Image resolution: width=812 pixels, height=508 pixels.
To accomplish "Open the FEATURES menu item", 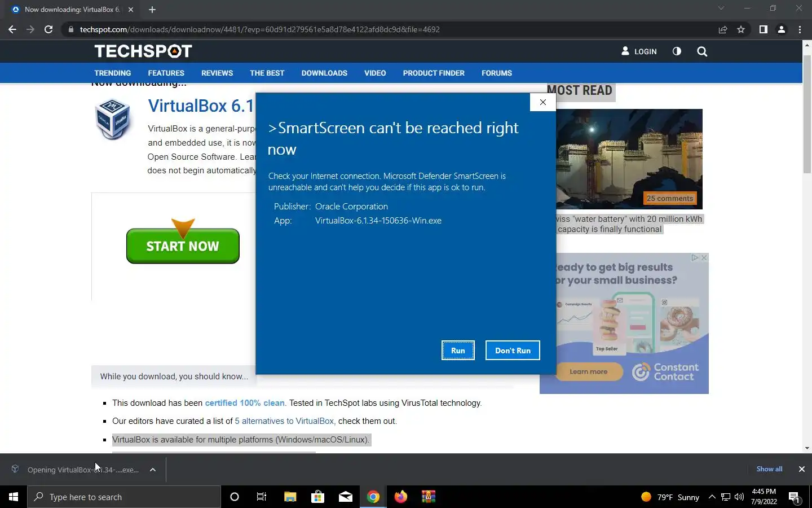I will (x=166, y=73).
